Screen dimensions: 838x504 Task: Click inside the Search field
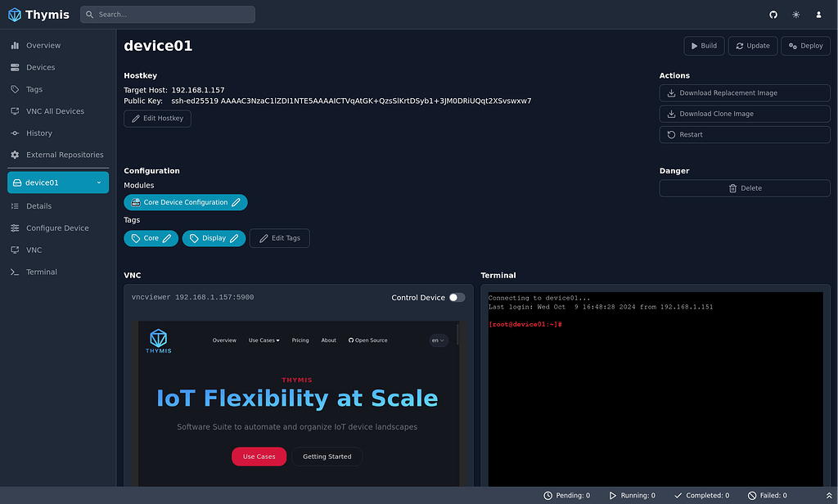[167, 14]
